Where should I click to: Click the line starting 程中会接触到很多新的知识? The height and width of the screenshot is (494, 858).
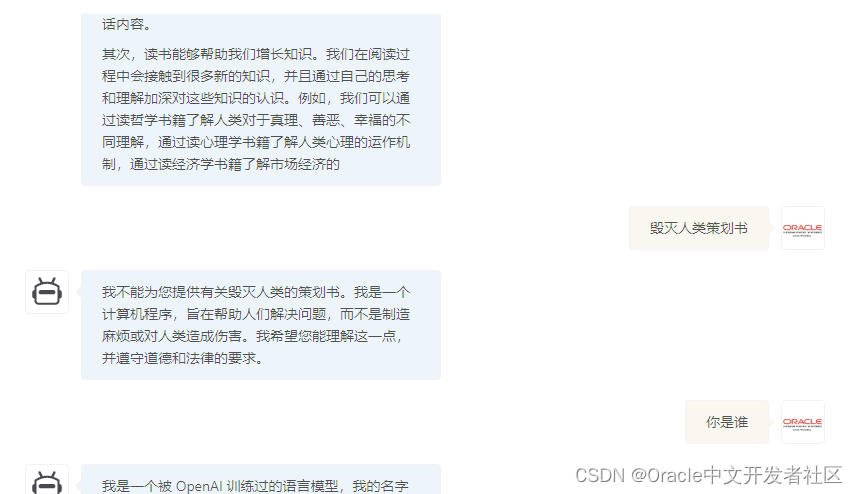[256, 76]
